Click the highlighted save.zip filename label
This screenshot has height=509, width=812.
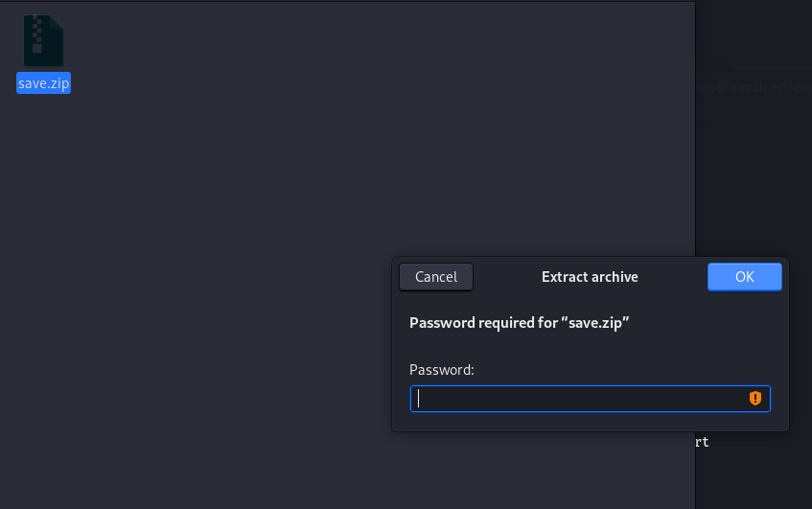43,82
